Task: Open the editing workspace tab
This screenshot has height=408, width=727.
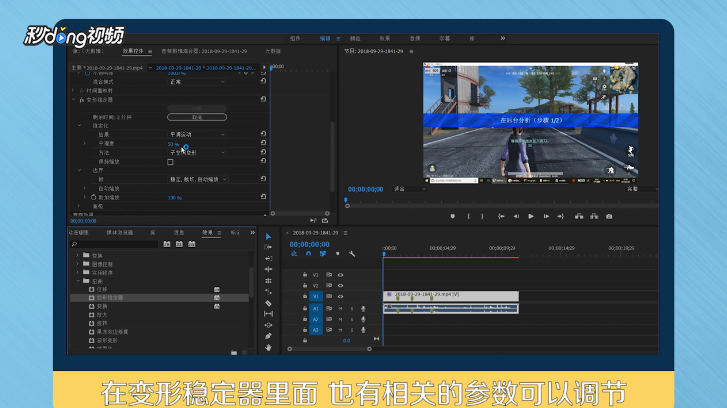Action: pyautogui.click(x=325, y=38)
